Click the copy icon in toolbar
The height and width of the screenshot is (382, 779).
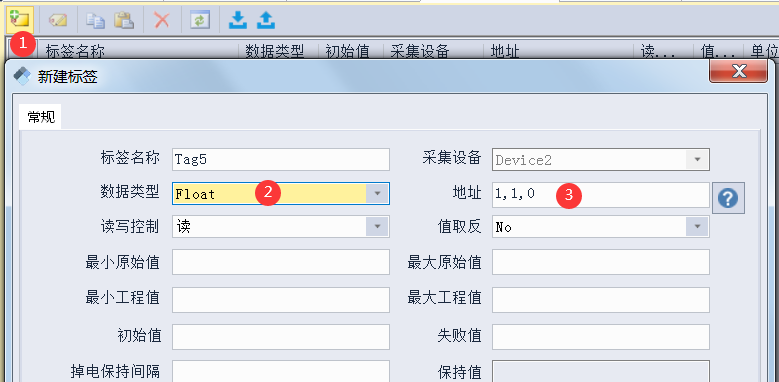(95, 20)
